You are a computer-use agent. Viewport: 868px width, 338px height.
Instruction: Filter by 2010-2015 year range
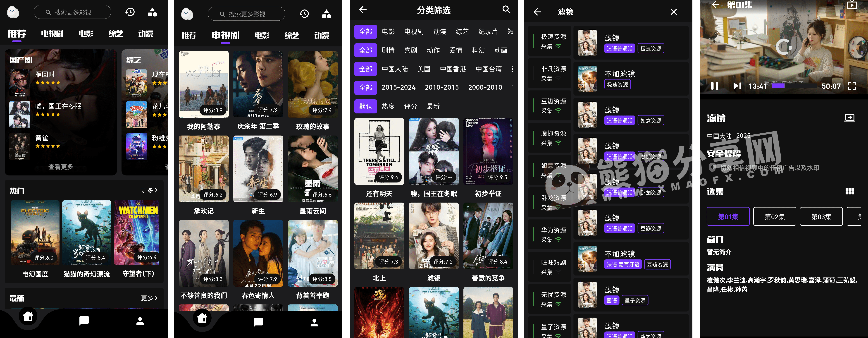pyautogui.click(x=442, y=88)
